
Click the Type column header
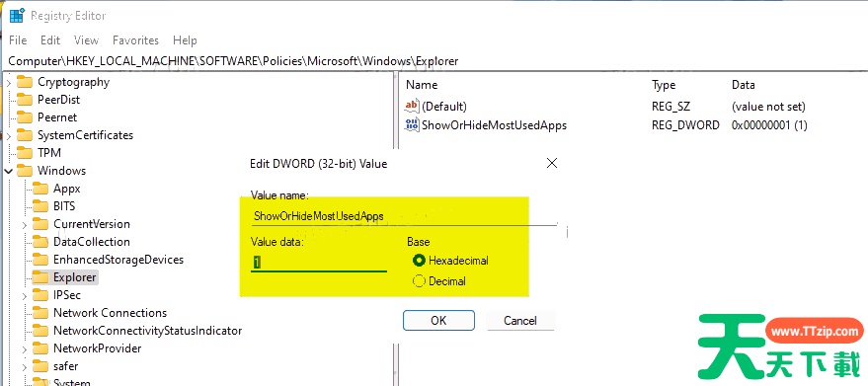point(664,85)
